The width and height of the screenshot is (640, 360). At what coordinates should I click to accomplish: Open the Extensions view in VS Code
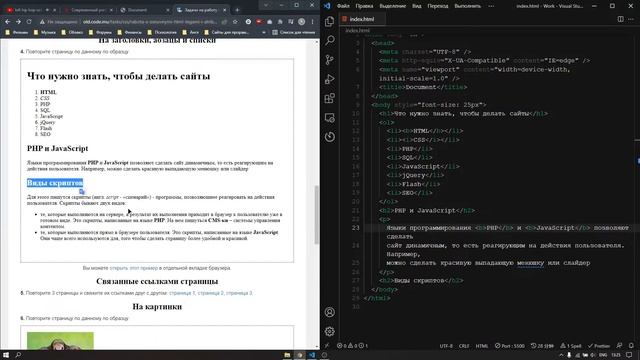pyautogui.click(x=329, y=98)
